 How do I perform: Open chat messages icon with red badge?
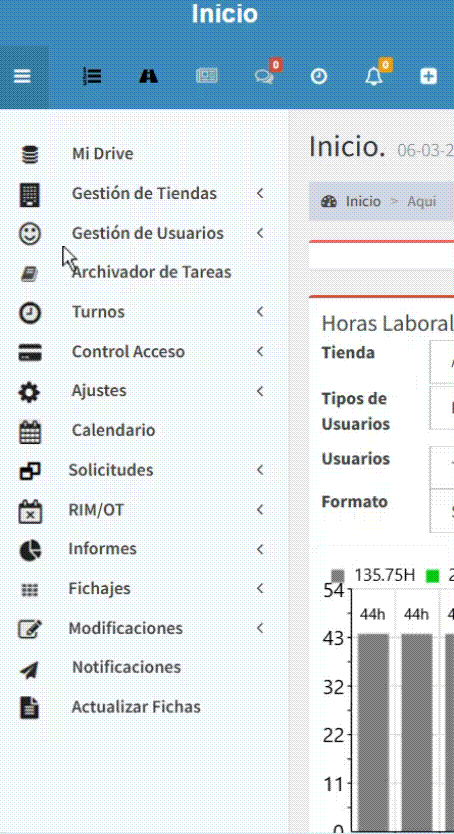click(x=264, y=77)
